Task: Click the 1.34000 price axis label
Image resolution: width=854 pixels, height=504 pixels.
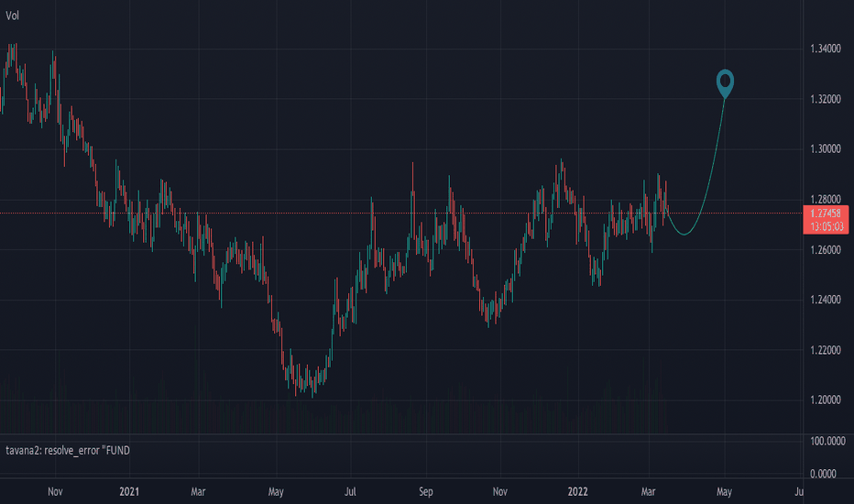Action: [x=825, y=49]
